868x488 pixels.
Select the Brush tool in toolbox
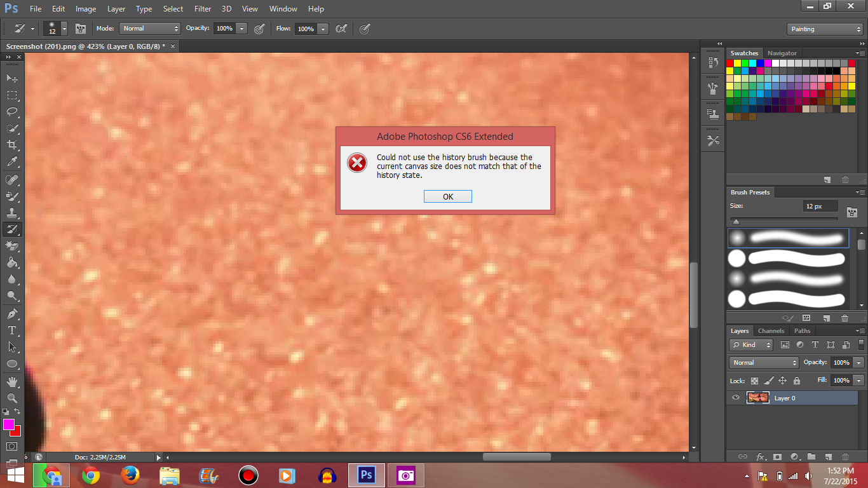(12, 196)
